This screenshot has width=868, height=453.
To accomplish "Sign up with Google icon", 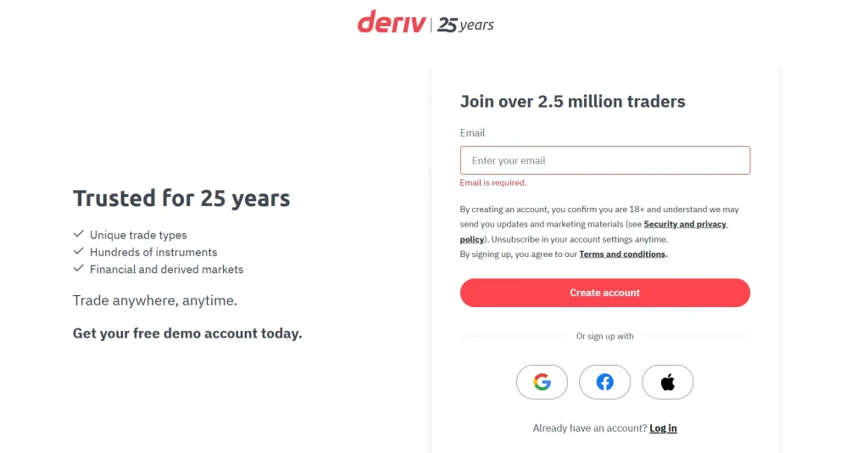I will click(x=542, y=382).
